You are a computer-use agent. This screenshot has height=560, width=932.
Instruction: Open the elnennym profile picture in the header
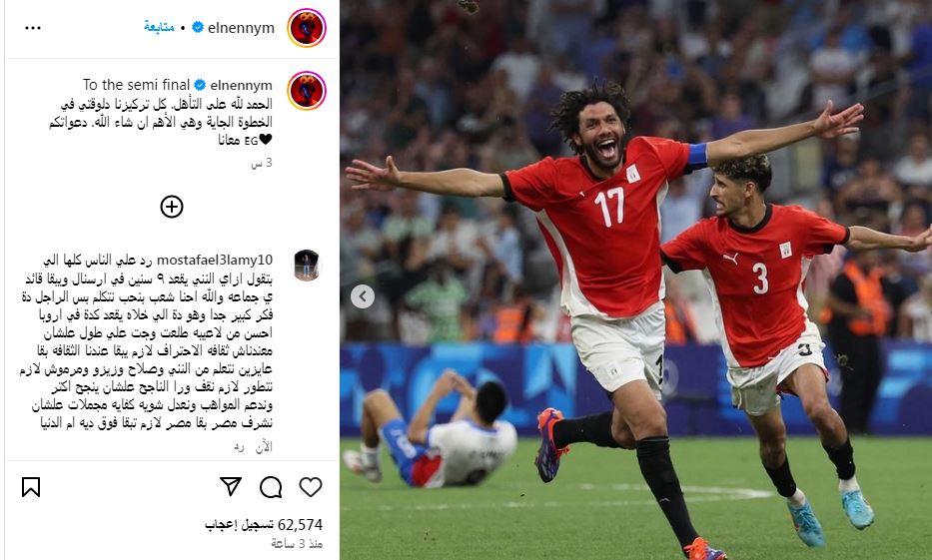tap(307, 28)
